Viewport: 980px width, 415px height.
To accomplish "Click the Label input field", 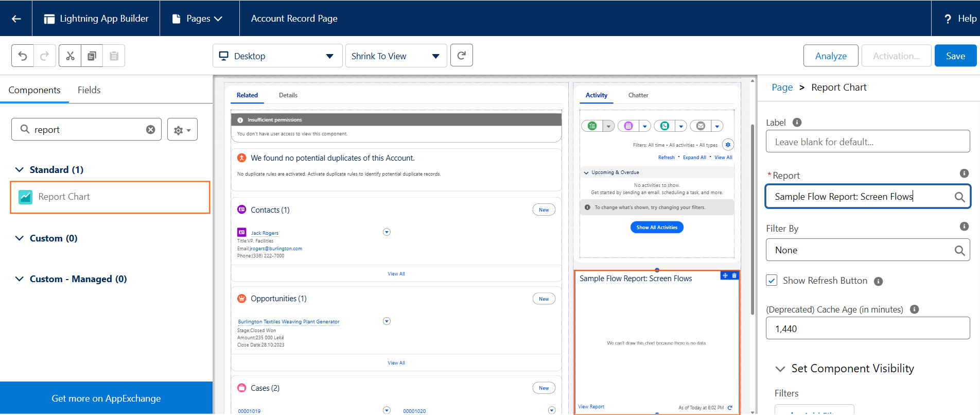I will pyautogui.click(x=868, y=142).
